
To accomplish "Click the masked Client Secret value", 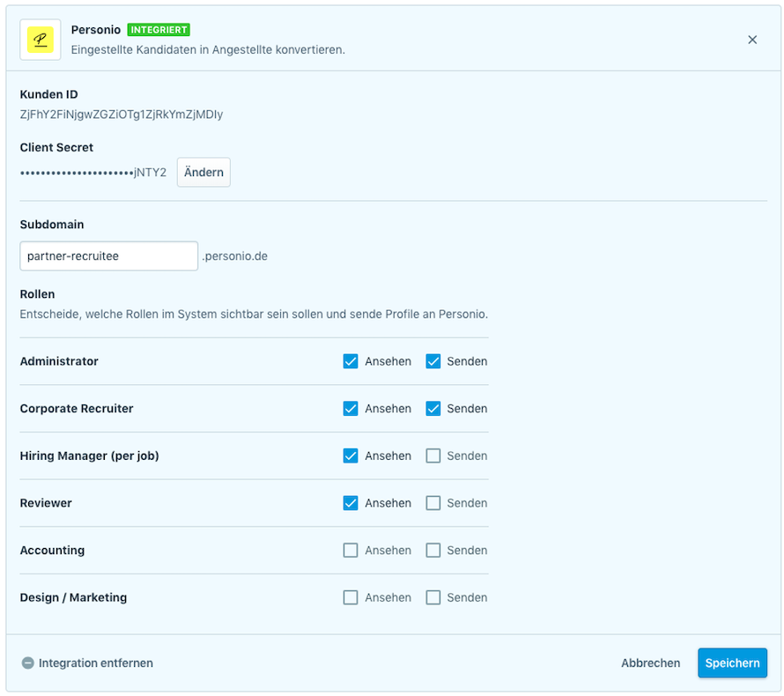I will pos(93,173).
